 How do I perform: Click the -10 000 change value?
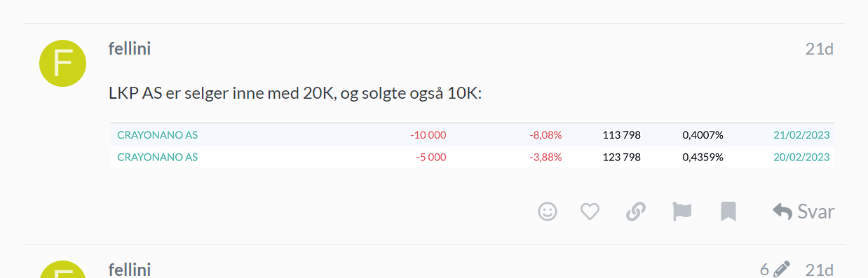click(x=428, y=134)
